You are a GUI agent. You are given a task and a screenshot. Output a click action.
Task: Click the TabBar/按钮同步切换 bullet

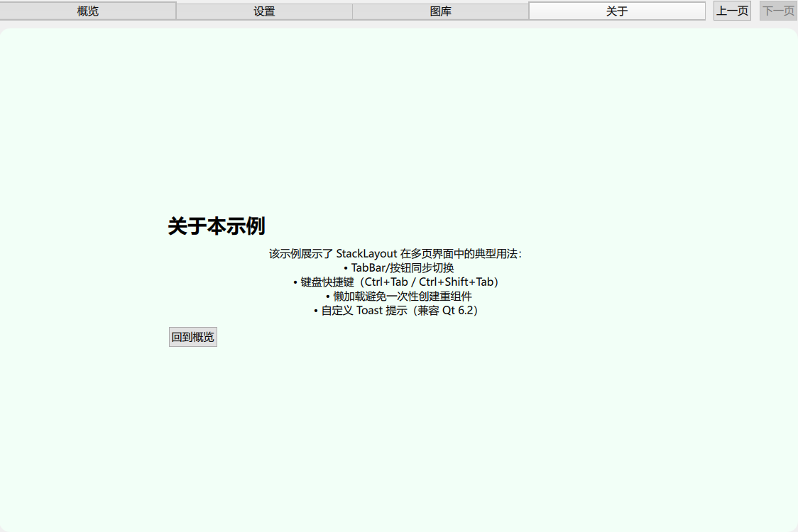[x=398, y=267]
